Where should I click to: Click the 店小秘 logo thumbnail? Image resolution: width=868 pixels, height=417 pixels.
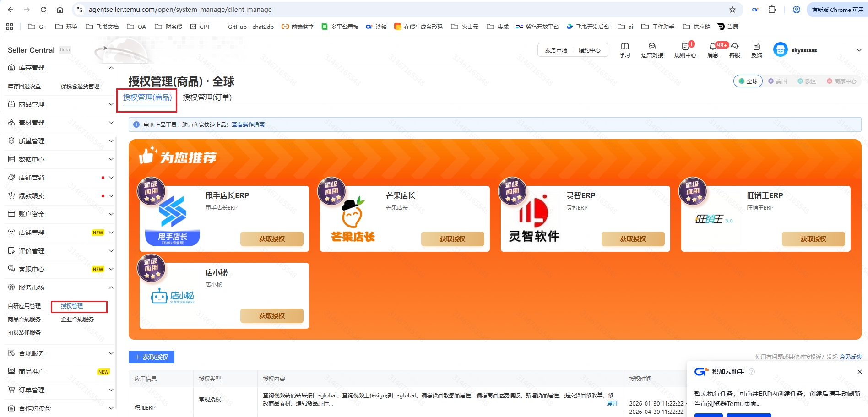[x=173, y=296]
